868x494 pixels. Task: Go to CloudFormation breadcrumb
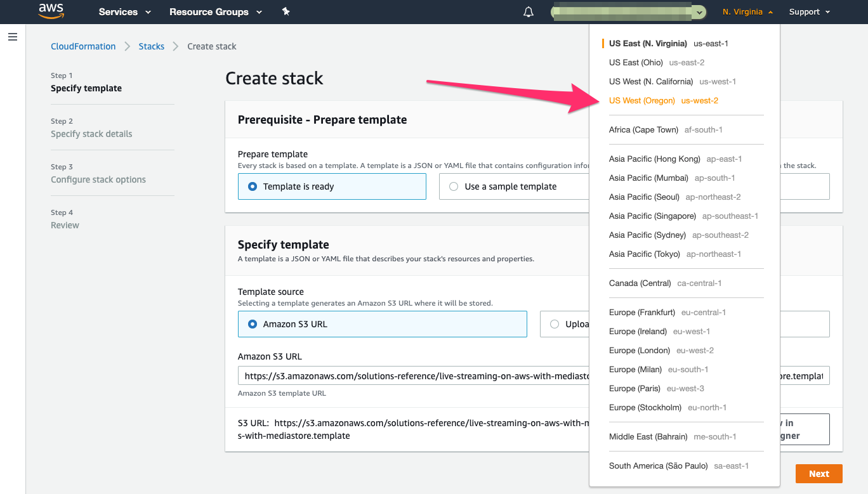click(x=83, y=46)
